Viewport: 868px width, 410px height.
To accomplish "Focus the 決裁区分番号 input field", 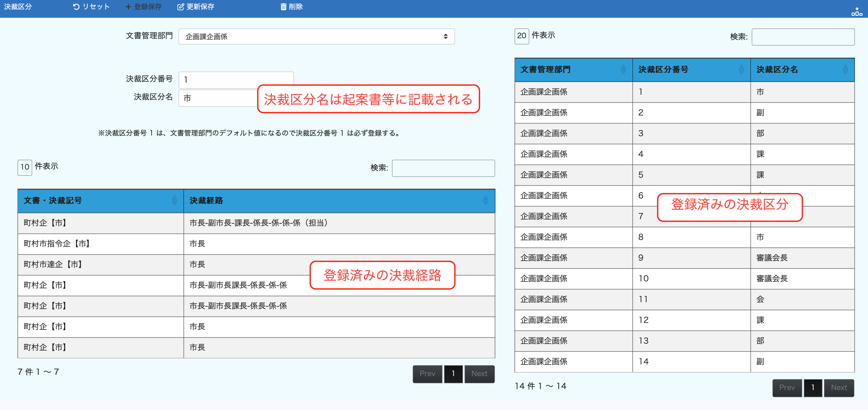I will pos(236,80).
